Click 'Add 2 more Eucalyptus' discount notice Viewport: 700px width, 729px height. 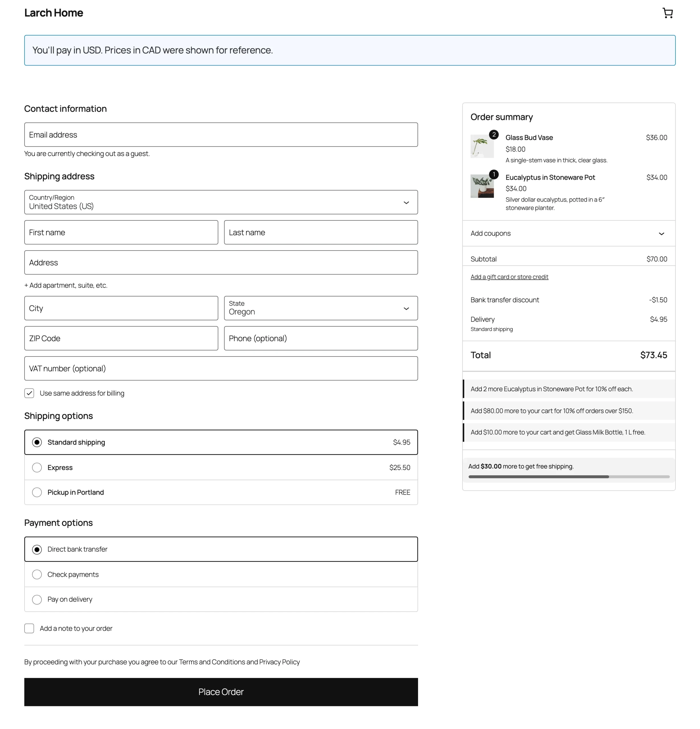click(x=569, y=389)
